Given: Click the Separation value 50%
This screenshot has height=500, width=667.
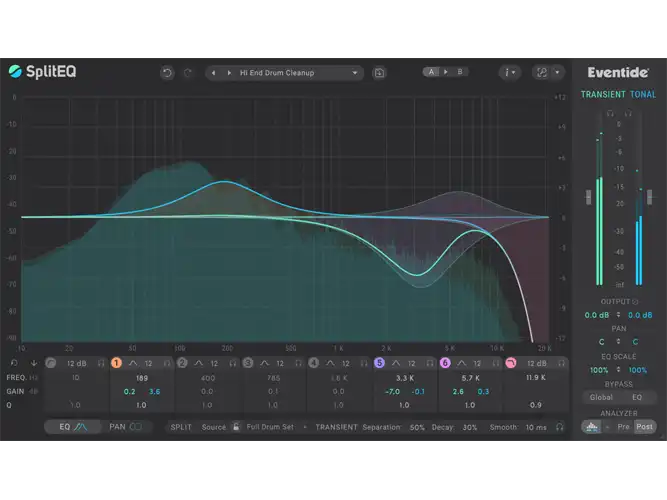Looking at the screenshot, I should 417,427.
